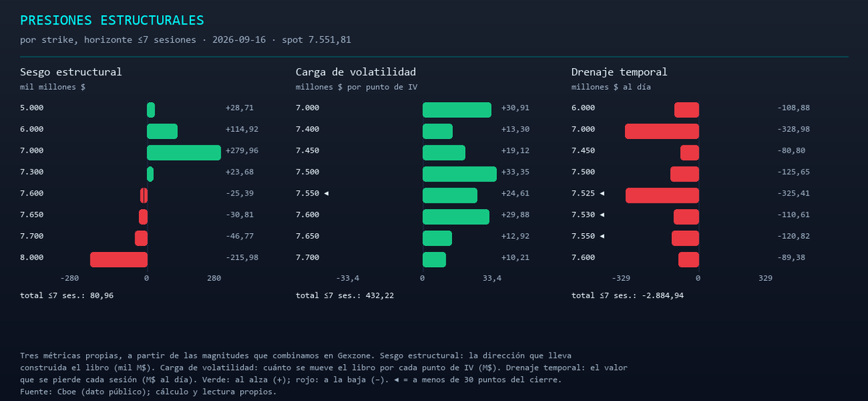Click the -329 axis tick in Drenaje temporal

pyautogui.click(x=621, y=278)
